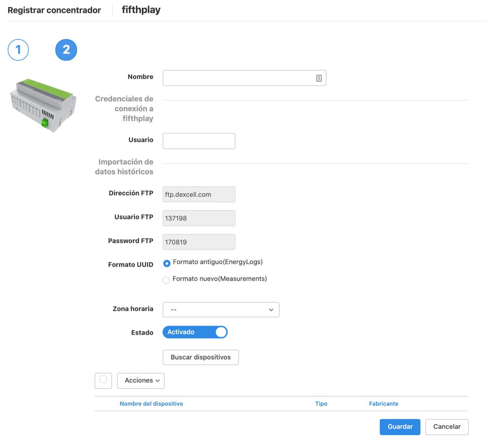Click the Password FTP field 170819

199,242
